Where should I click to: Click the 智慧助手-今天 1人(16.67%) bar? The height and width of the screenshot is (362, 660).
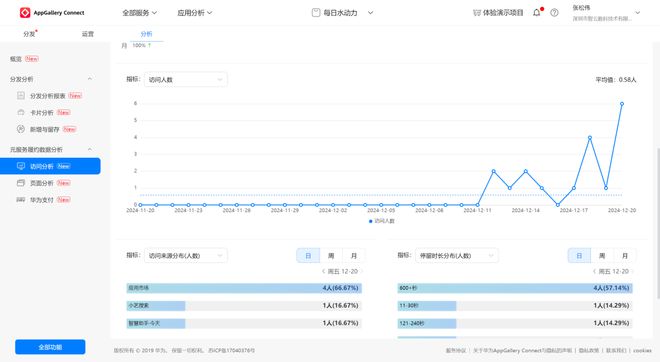pos(244,323)
